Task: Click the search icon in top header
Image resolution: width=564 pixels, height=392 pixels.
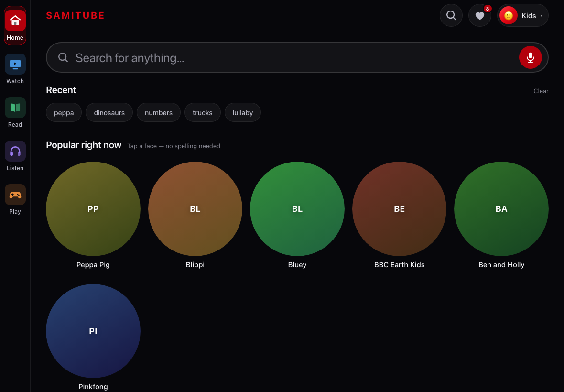Action: [451, 15]
